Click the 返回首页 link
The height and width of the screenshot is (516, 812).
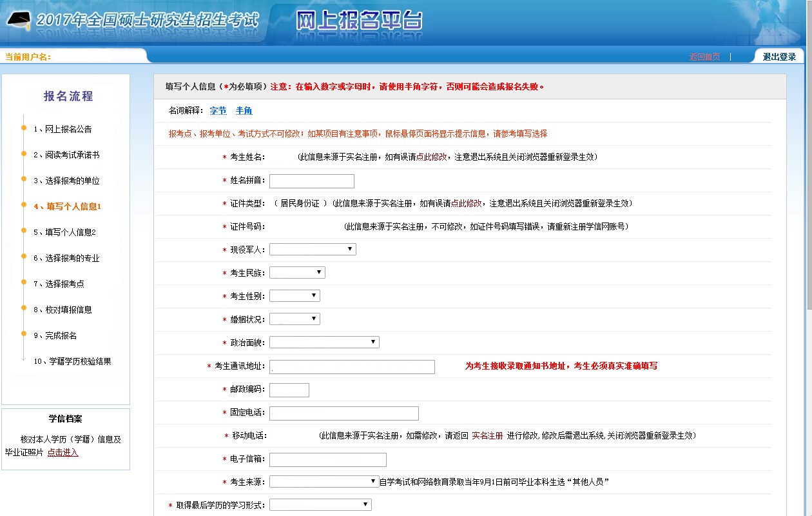(704, 57)
